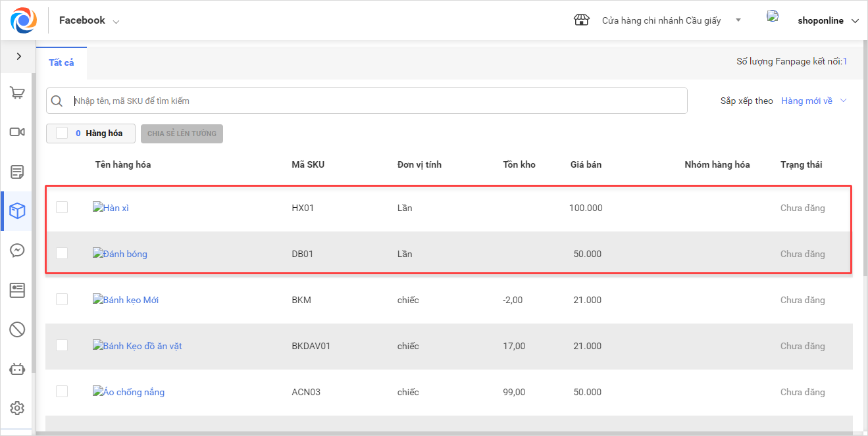The width and height of the screenshot is (868, 436).
Task: Open the video livestream sidebar icon
Action: pyautogui.click(x=17, y=132)
